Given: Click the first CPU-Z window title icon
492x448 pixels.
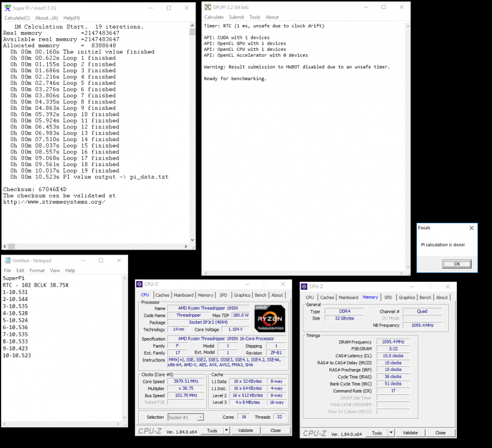Looking at the screenshot, I should [x=139, y=284].
